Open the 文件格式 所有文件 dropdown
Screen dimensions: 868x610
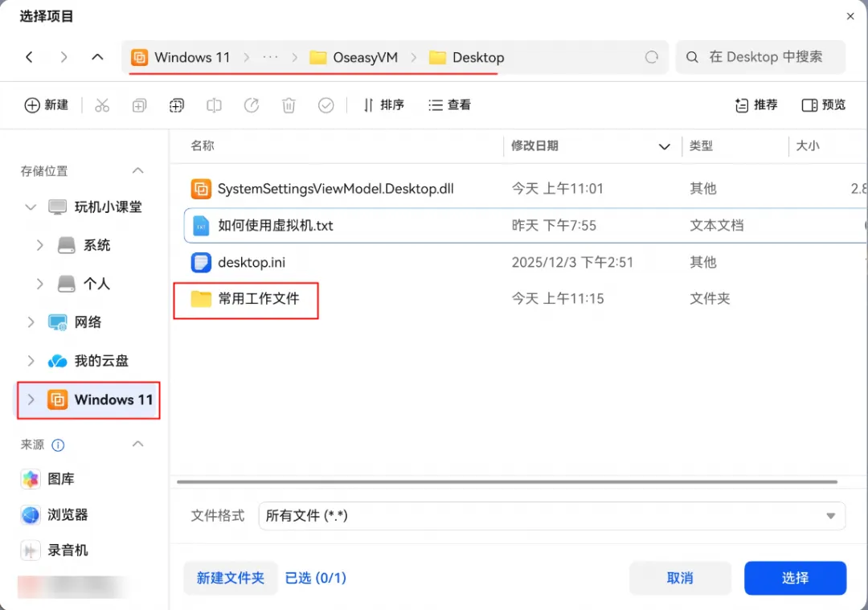tap(551, 516)
